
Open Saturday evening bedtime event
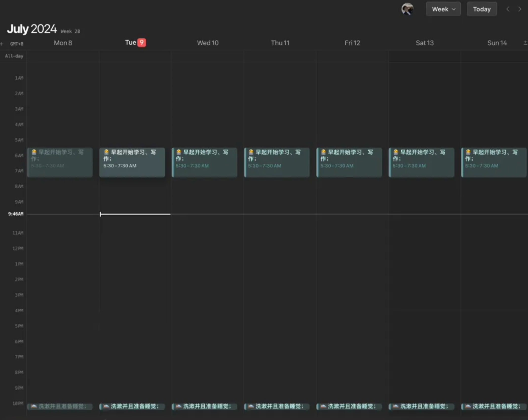click(x=421, y=406)
